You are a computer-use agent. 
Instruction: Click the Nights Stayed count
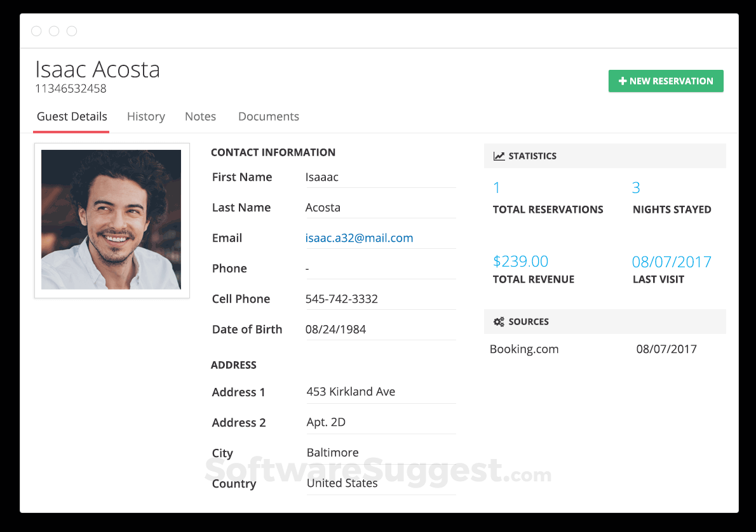click(x=635, y=187)
